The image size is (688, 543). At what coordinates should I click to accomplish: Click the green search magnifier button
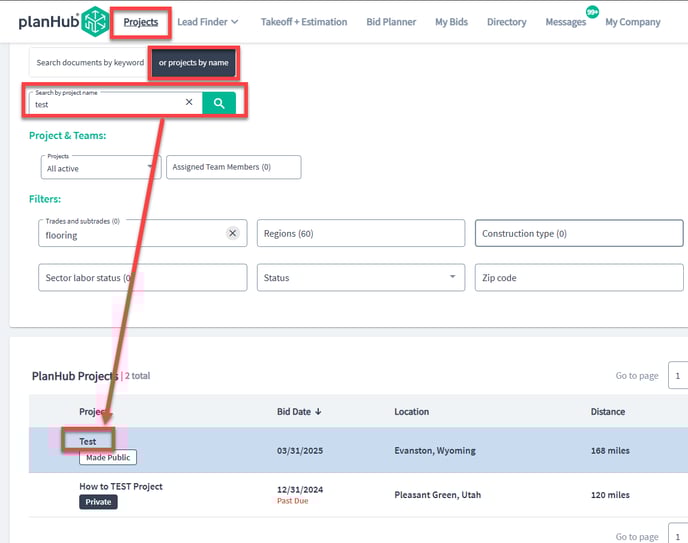coord(219,103)
